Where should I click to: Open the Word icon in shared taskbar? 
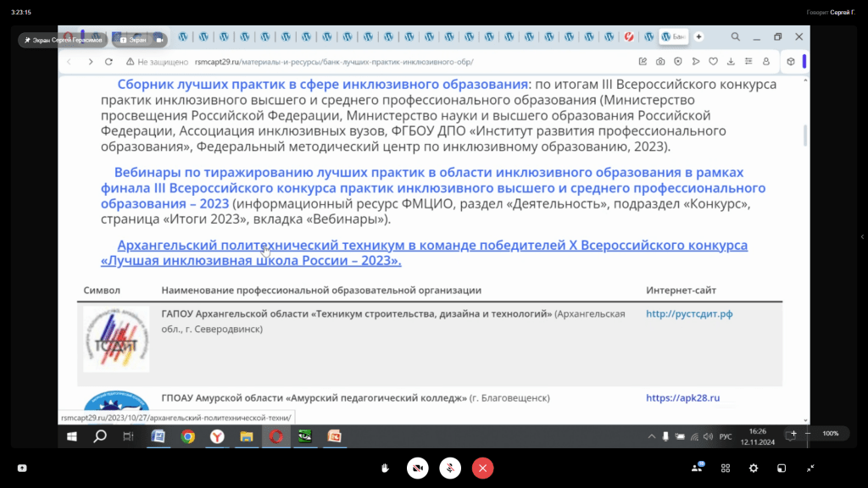pyautogui.click(x=159, y=436)
